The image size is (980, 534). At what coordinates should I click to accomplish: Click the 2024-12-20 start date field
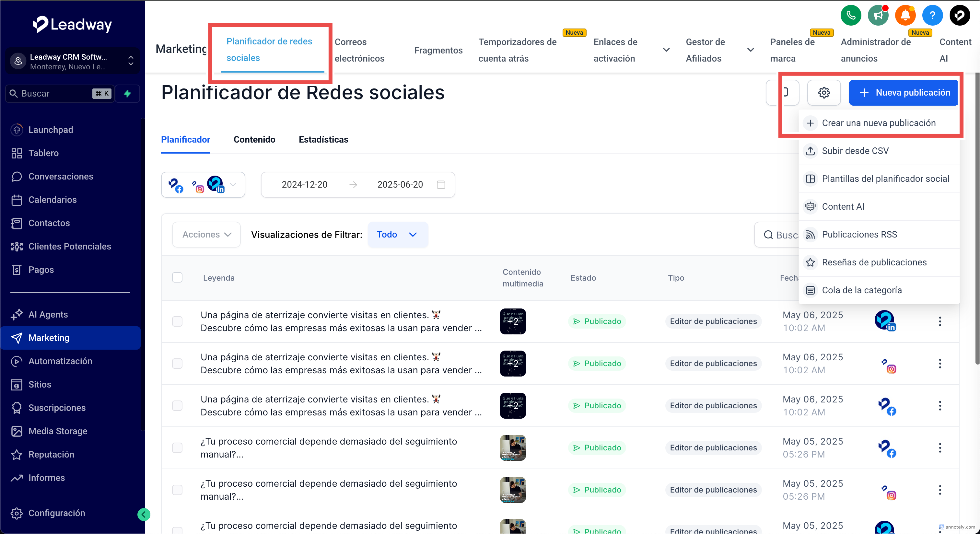click(304, 185)
